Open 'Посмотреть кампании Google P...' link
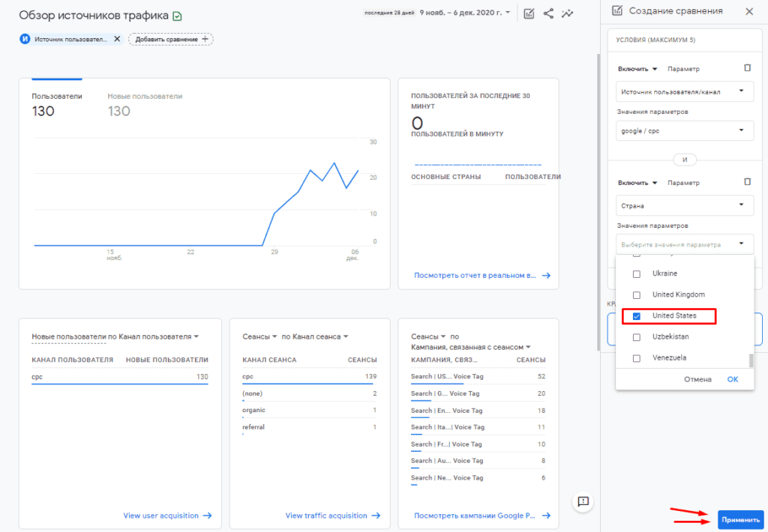Image resolution: width=768 pixels, height=532 pixels. click(x=482, y=516)
